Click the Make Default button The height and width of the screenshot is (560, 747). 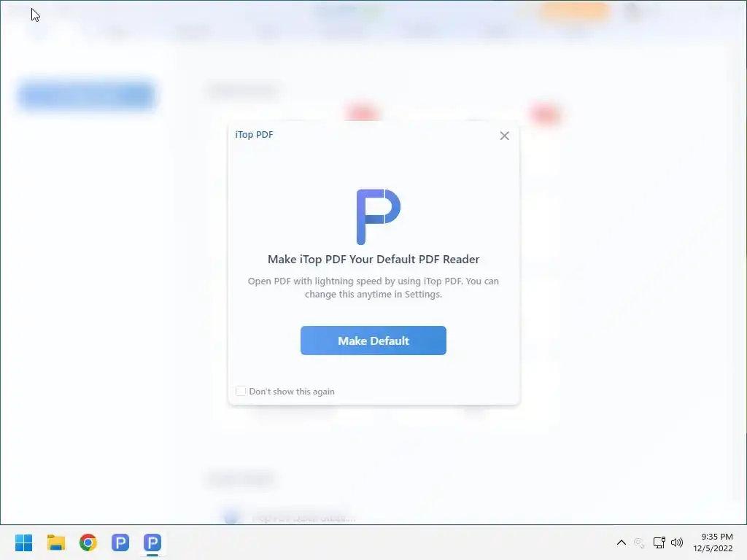pyautogui.click(x=373, y=341)
